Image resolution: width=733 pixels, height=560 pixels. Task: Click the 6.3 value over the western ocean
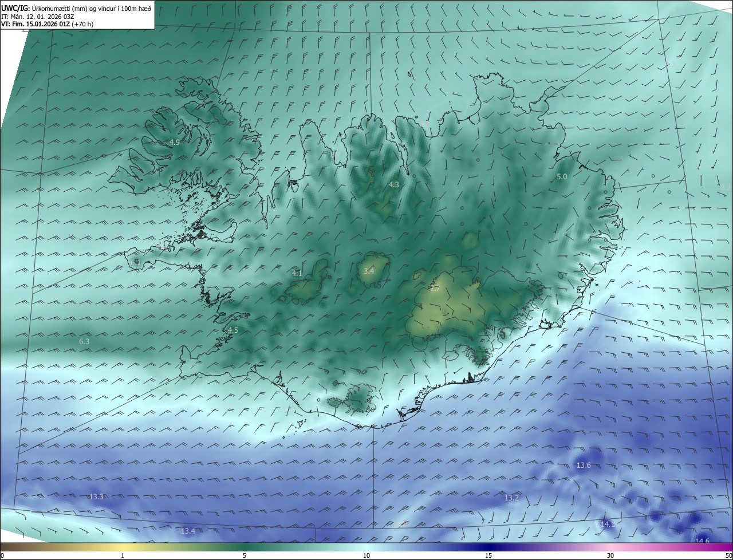[84, 341]
